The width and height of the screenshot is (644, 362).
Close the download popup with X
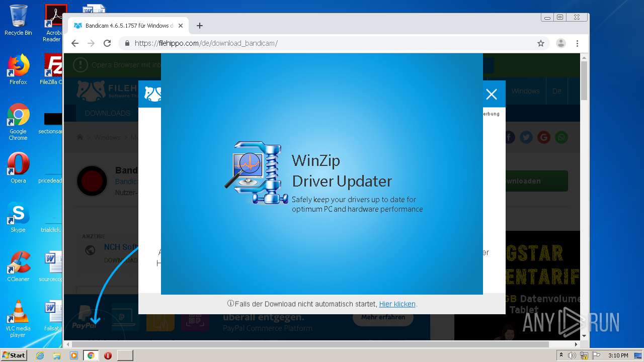492,94
